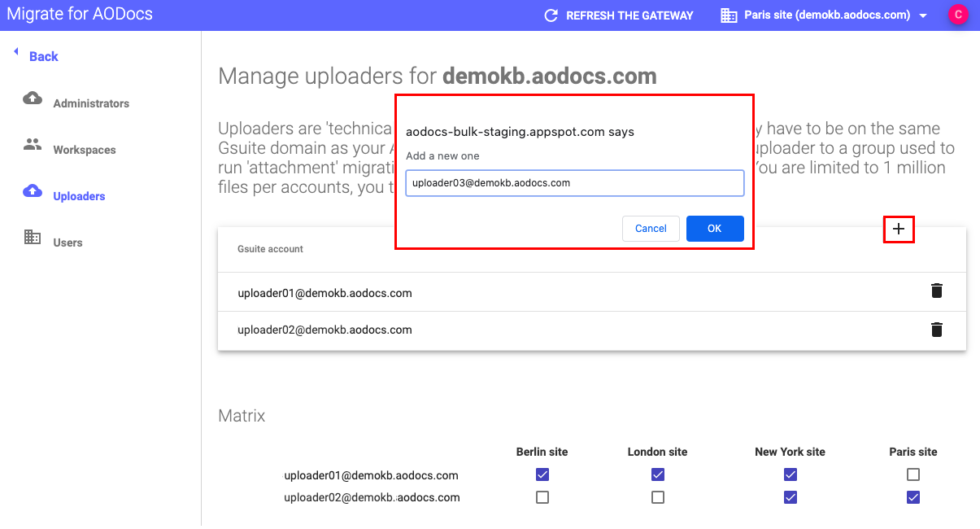Open the Paris site selector dropdown
The image size is (980, 529).
tap(924, 15)
